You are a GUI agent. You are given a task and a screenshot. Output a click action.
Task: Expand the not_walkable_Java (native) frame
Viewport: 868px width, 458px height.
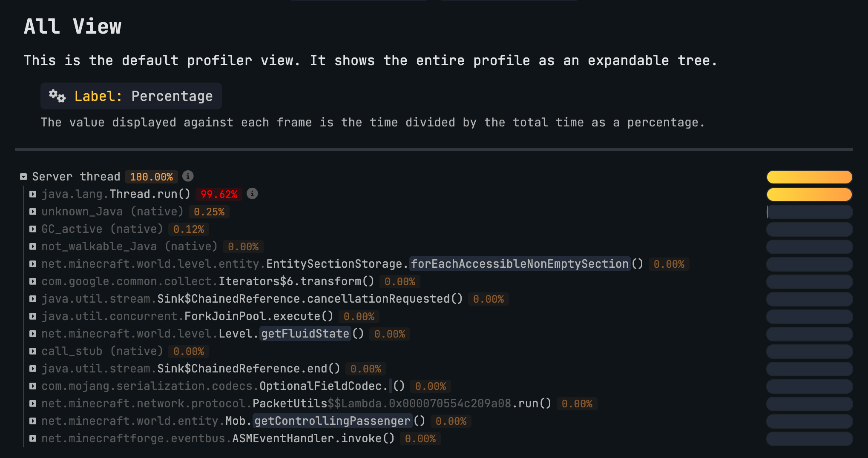pyautogui.click(x=33, y=247)
